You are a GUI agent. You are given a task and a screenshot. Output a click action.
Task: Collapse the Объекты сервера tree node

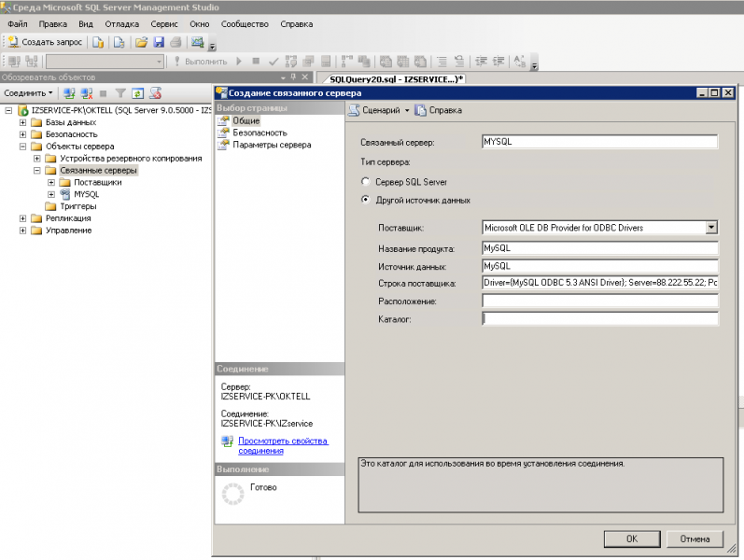pyautogui.click(x=22, y=147)
